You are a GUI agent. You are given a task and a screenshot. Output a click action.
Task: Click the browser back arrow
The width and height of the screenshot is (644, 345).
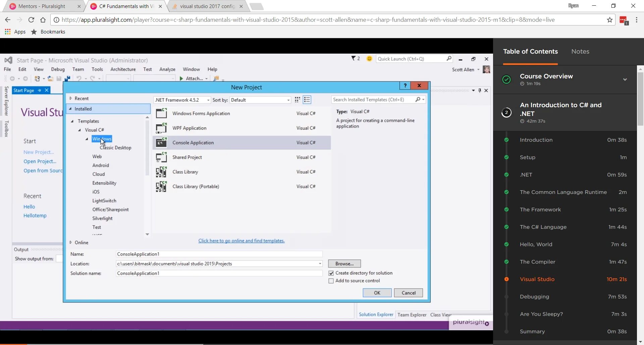click(8, 20)
